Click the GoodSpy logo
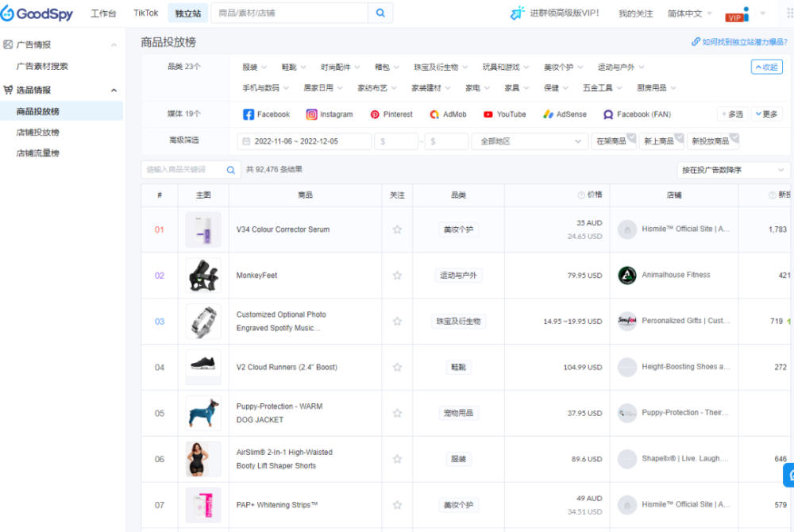794x532 pixels. 37,13
